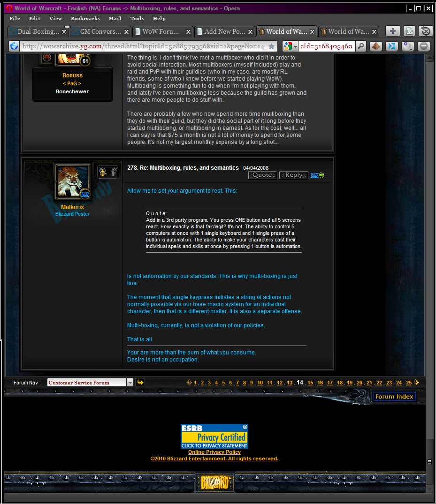Open the closed tabs trash icon

click(425, 31)
